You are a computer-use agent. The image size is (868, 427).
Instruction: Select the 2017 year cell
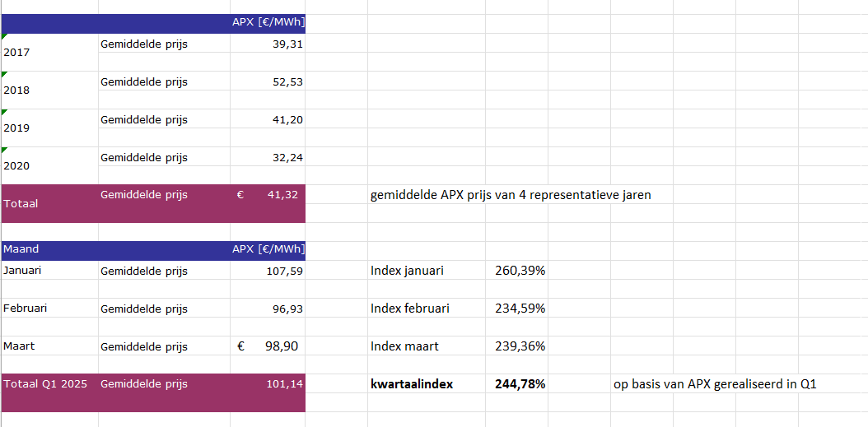click(49, 53)
